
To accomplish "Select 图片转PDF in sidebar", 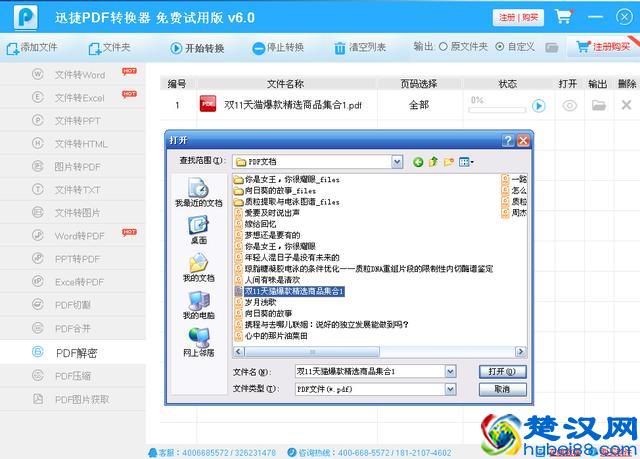I will [73, 166].
